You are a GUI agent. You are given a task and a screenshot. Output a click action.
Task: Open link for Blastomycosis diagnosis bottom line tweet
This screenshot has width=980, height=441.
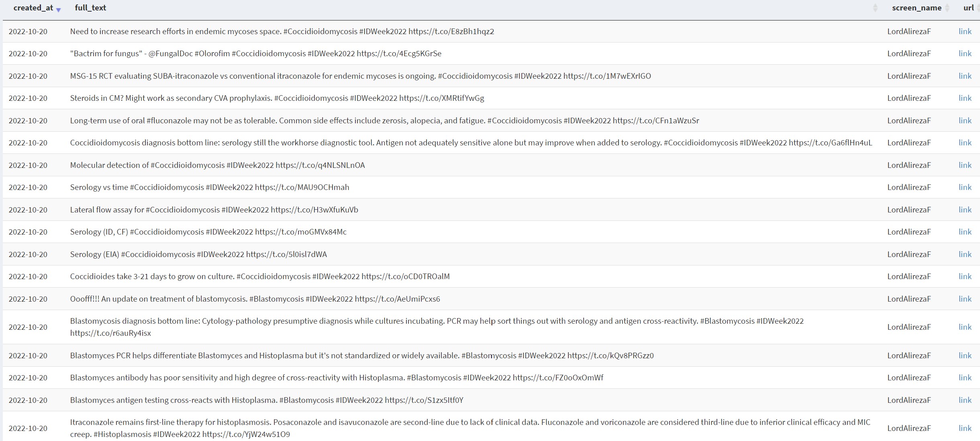click(x=965, y=327)
